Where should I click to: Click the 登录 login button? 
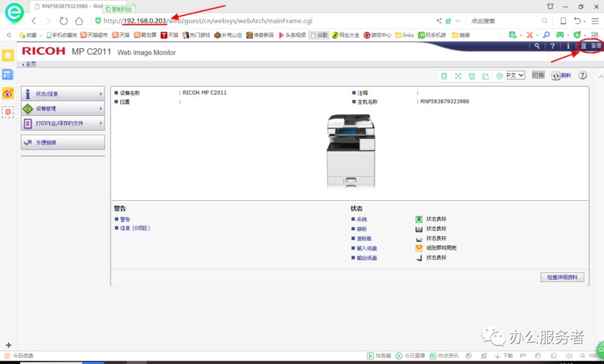(591, 46)
